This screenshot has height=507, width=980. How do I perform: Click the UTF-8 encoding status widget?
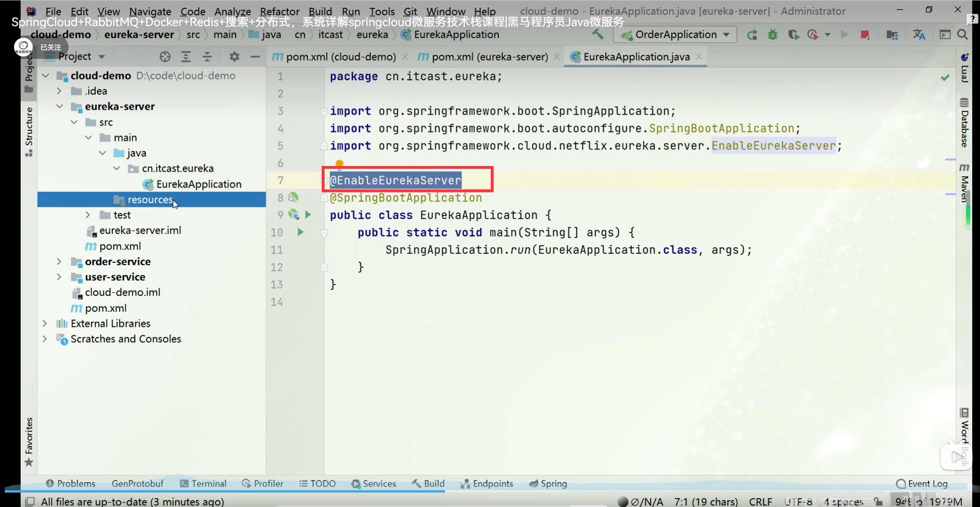point(798,502)
